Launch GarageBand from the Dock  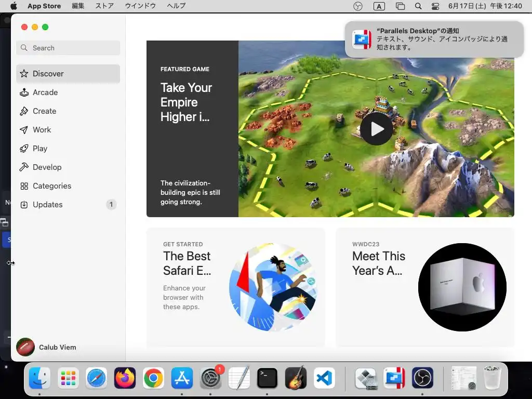[296, 378]
